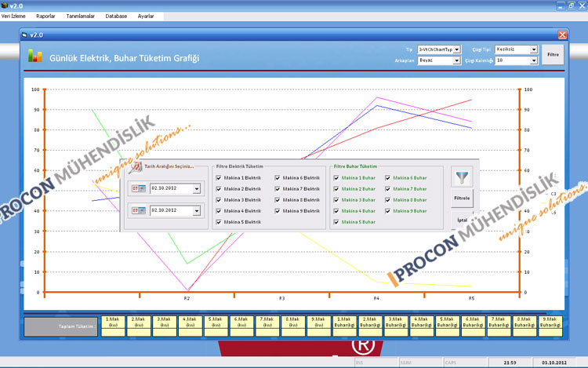Viewport: 588px width, 368px height.
Task: Open the Ayarlar menu
Action: [x=146, y=16]
